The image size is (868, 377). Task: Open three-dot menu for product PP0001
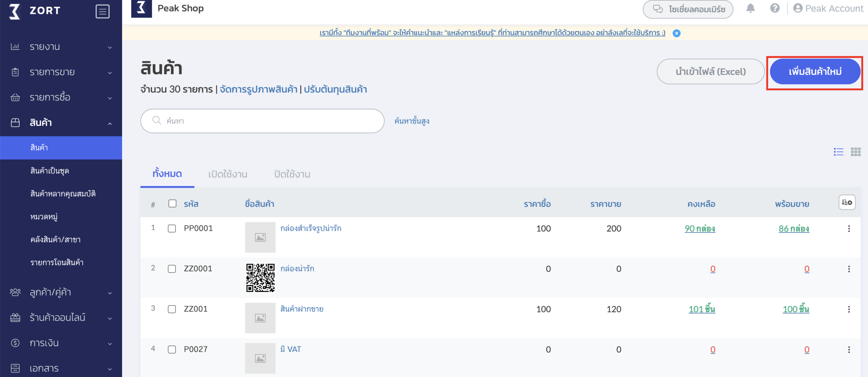849,229
